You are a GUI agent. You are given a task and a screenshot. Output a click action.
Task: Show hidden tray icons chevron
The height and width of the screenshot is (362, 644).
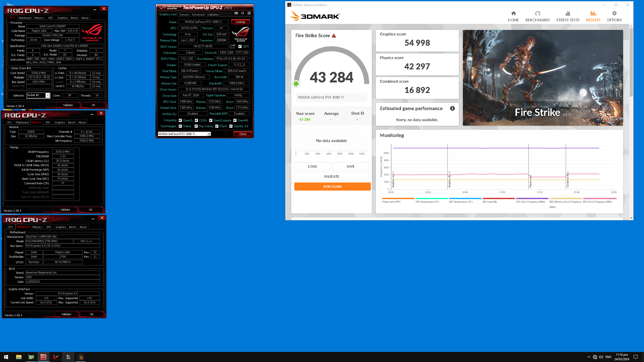[589, 357]
